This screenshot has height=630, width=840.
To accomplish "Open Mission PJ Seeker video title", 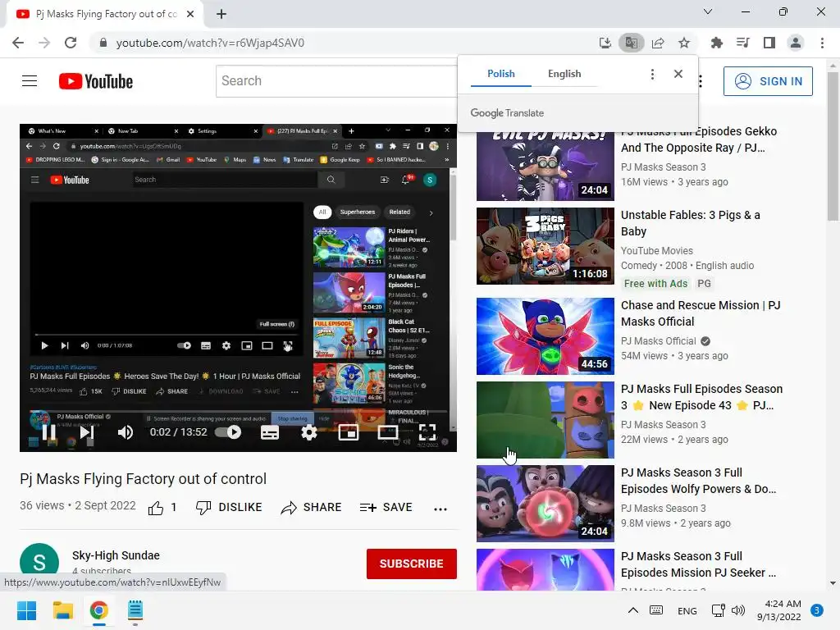I will pyautogui.click(x=699, y=564).
